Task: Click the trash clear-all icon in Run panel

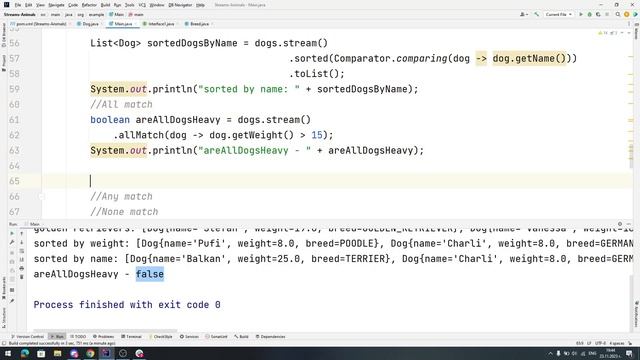Action: click(x=22, y=277)
